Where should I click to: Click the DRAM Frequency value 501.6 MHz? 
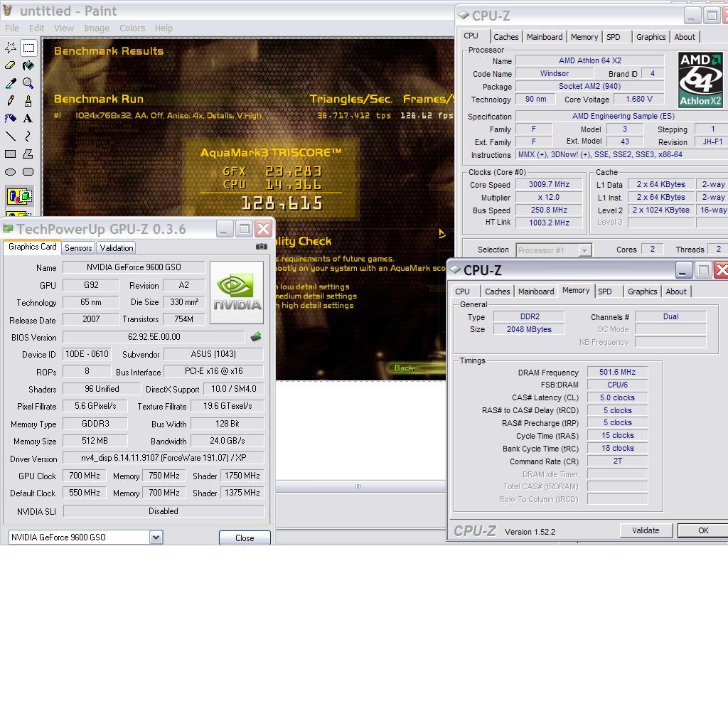tap(617, 372)
